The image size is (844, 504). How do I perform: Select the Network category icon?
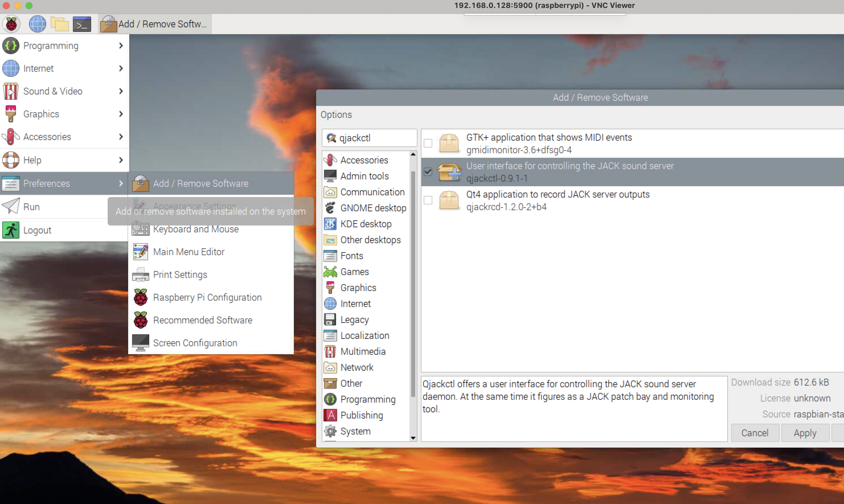(330, 368)
